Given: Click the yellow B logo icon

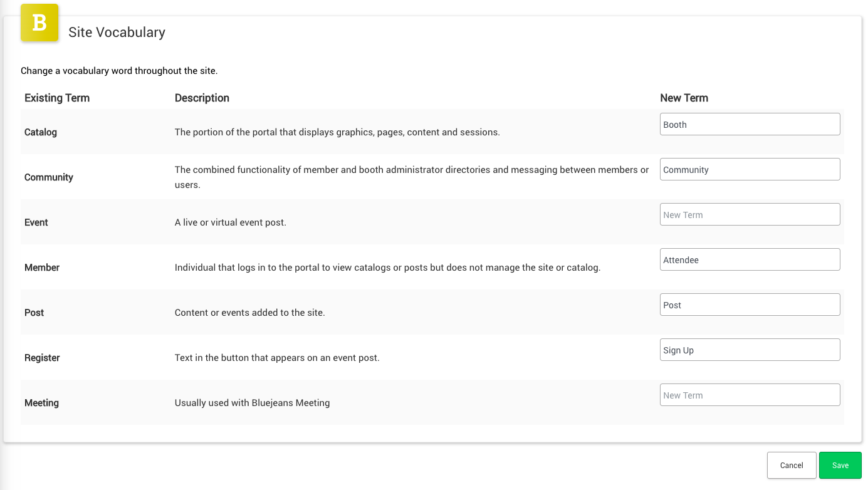Looking at the screenshot, I should (39, 23).
